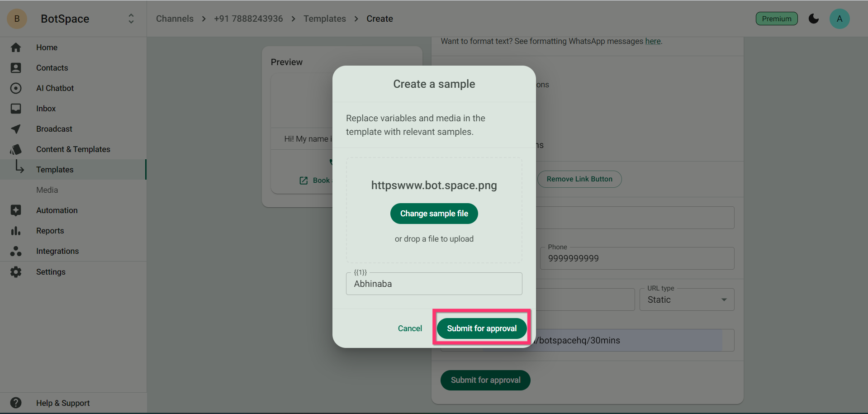Viewport: 868px width, 414px height.
Task: Click the Remove Link Button
Action: click(579, 179)
